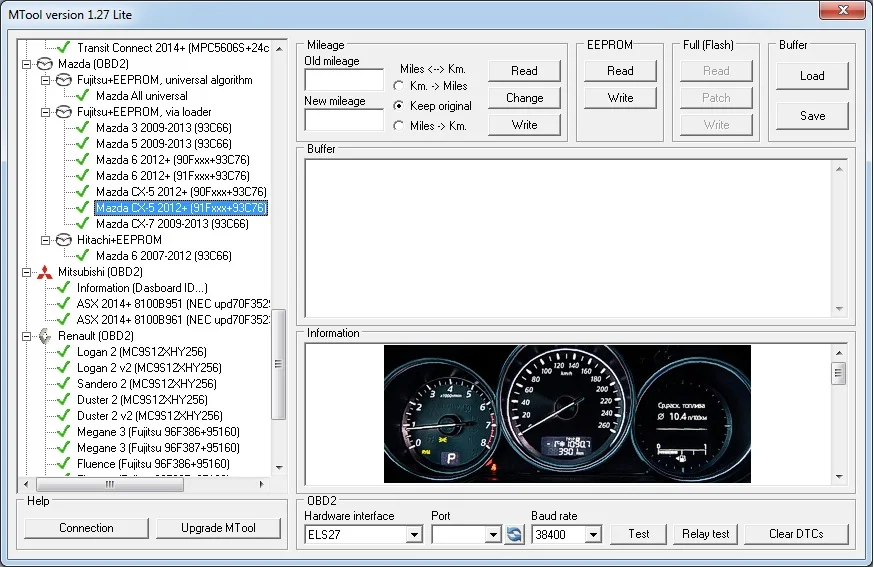Viewport: 874px width, 567px height.
Task: Open the Hardware interface dropdown
Action: [x=414, y=535]
